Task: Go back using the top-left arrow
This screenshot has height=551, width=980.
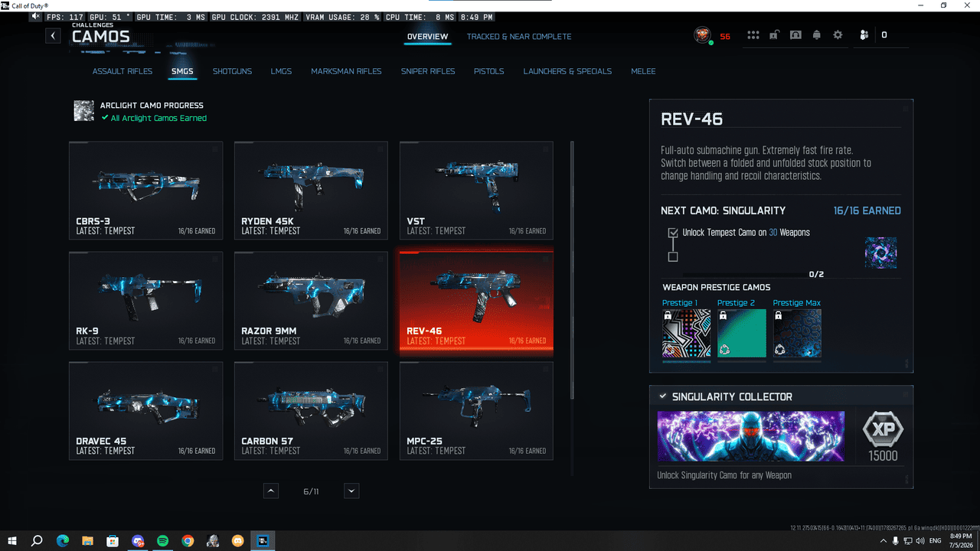Action: pyautogui.click(x=53, y=35)
